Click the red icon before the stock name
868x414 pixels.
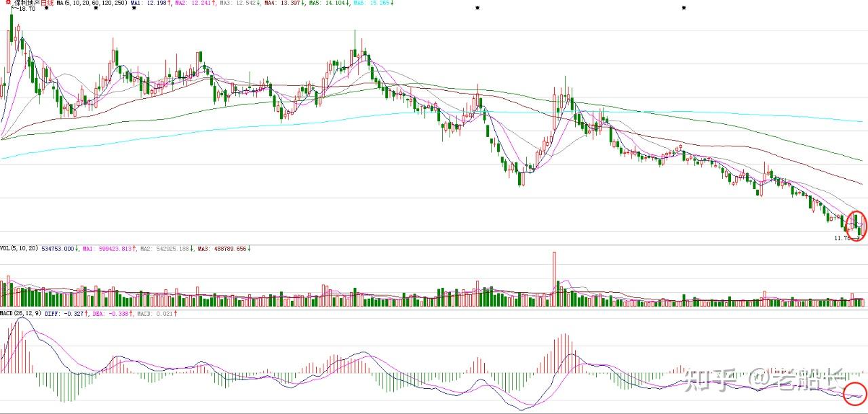coord(7,3)
